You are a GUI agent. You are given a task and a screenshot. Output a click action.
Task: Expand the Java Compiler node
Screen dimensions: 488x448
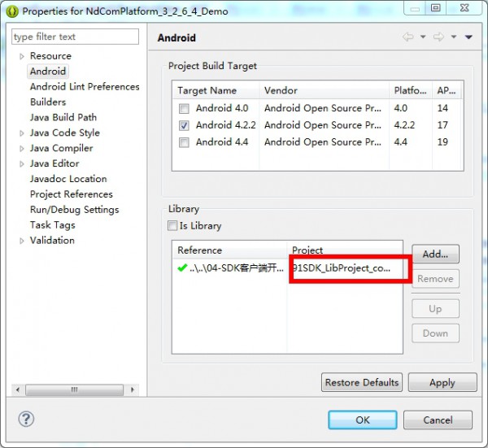pyautogui.click(x=22, y=149)
